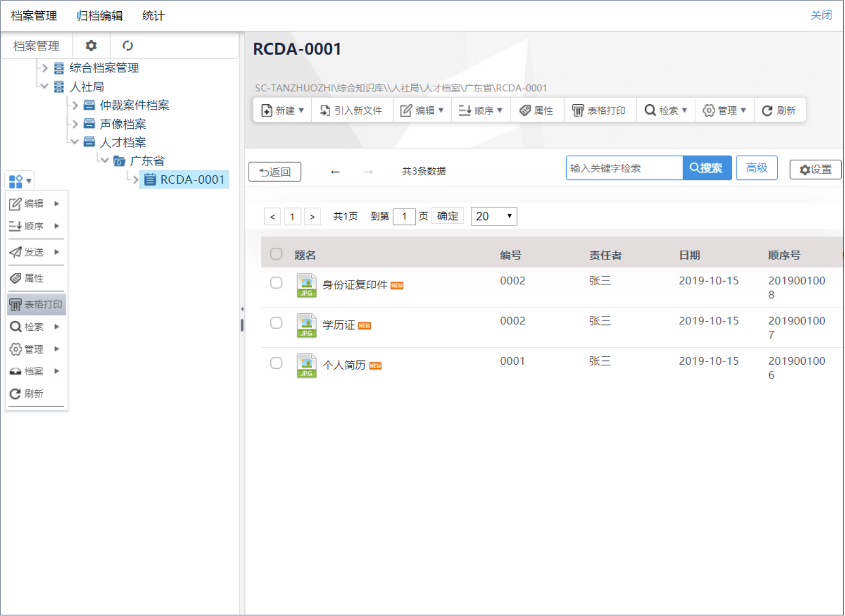Click the 高级 advanced search button
This screenshot has width=845, height=616.
756,168
